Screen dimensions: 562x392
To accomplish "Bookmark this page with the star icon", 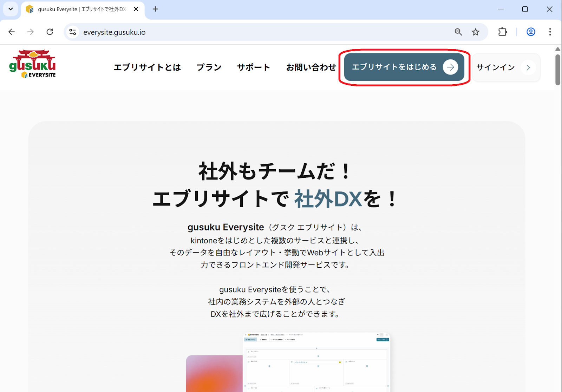I will [476, 32].
